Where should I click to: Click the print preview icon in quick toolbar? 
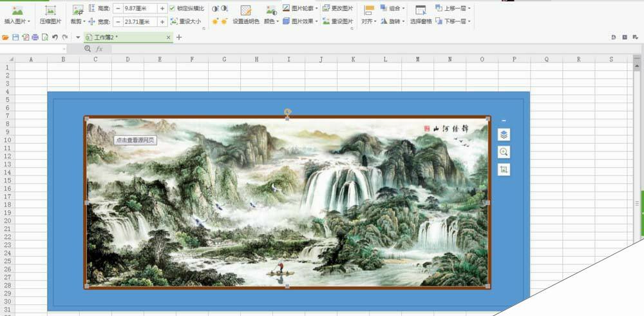click(45, 37)
